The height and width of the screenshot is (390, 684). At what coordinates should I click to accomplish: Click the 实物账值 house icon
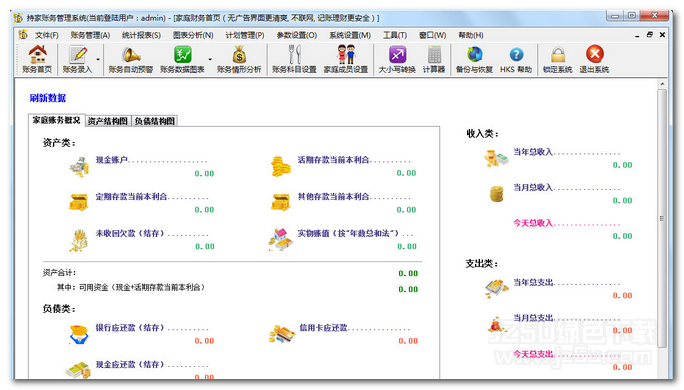point(280,239)
